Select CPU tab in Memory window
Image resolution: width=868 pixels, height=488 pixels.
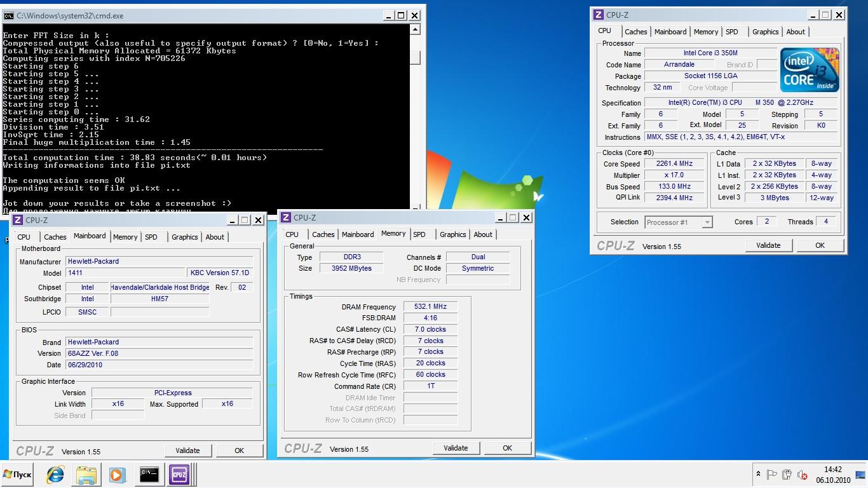[292, 234]
